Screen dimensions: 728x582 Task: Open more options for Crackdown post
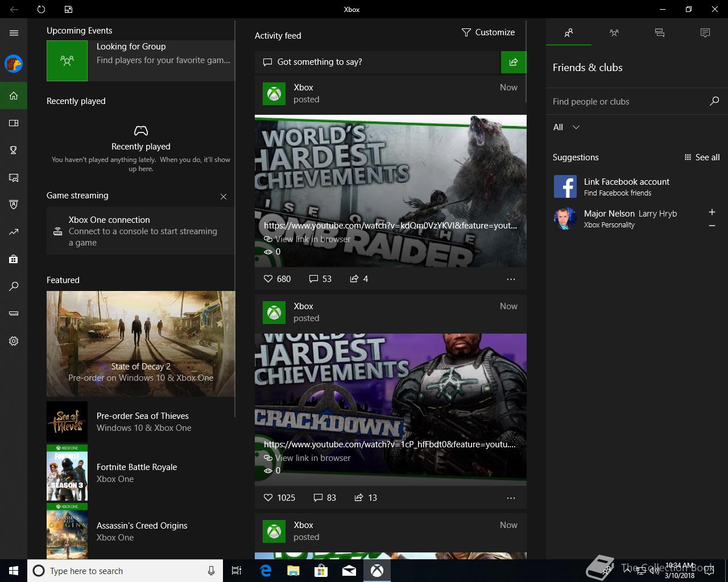tap(511, 498)
